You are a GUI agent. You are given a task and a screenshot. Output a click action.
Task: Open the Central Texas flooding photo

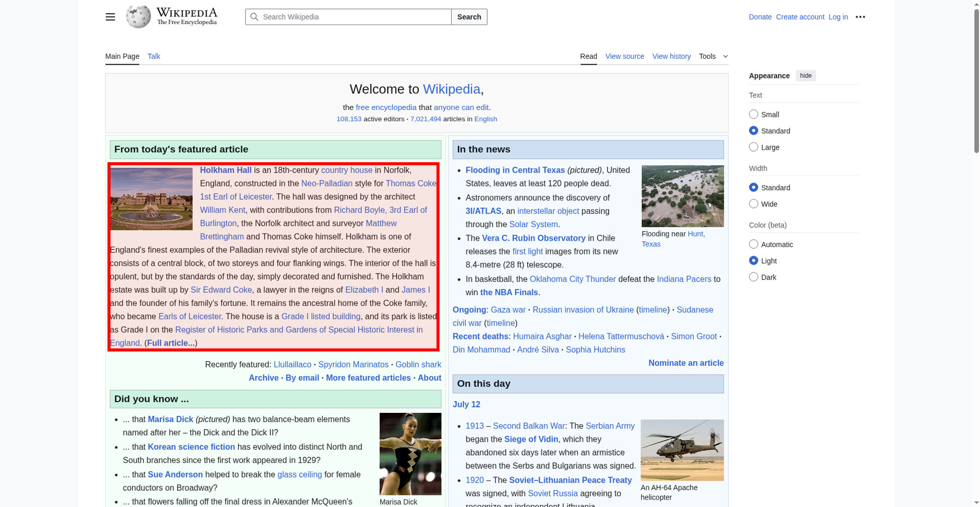click(683, 196)
